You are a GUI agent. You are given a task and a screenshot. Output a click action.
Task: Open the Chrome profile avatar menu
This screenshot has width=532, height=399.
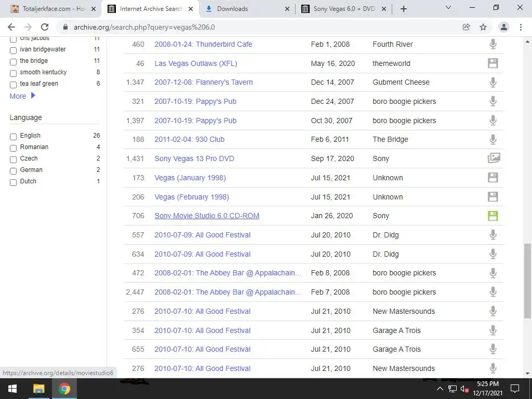[504, 27]
